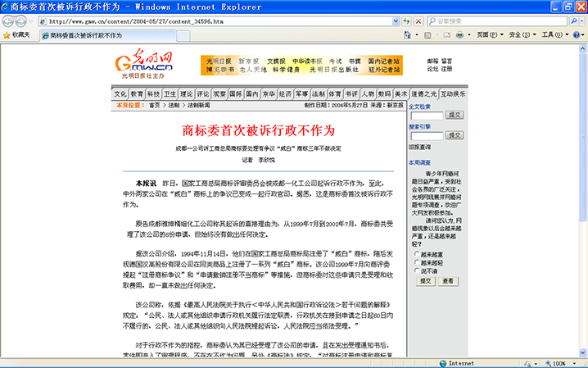Switch to the 商标委首次被诉行政不作为 browser tab

tap(80, 35)
